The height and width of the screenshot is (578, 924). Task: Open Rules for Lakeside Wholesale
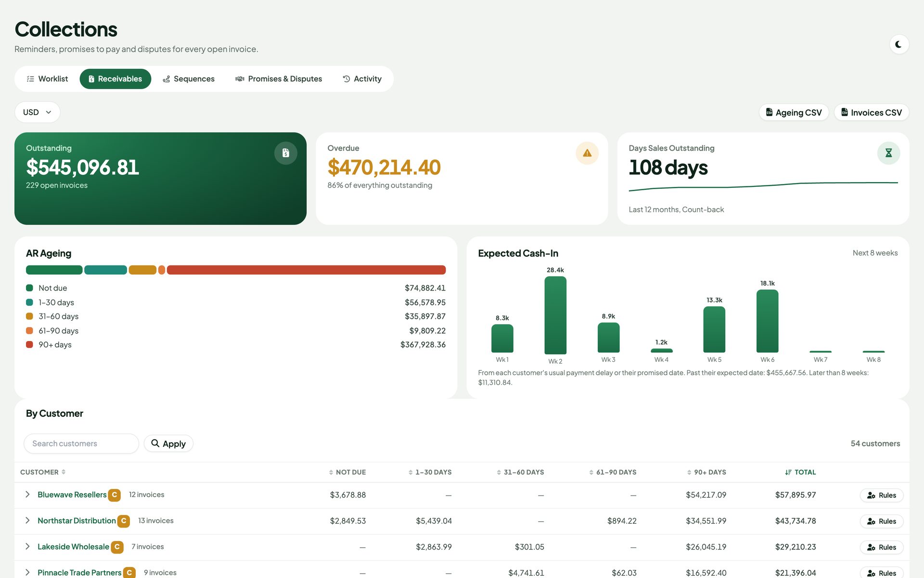click(x=881, y=547)
